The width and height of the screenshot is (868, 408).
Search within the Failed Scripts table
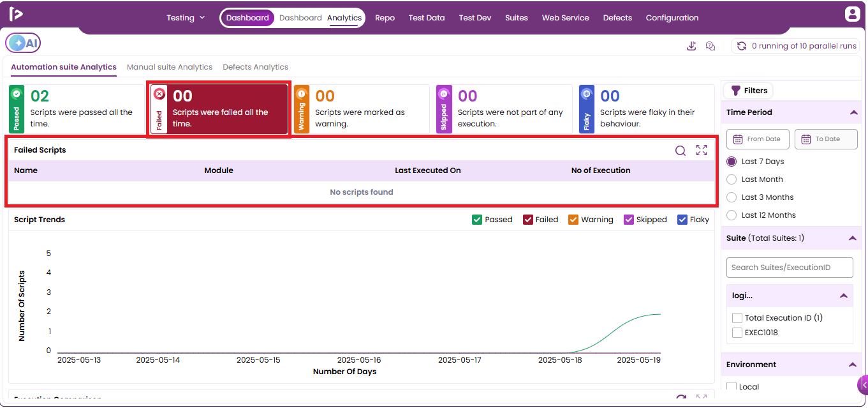coord(680,151)
